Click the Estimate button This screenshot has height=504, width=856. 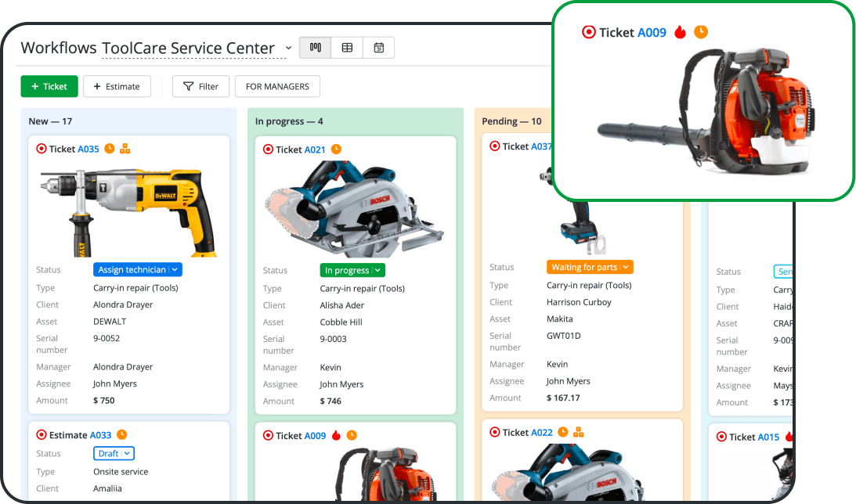(117, 86)
